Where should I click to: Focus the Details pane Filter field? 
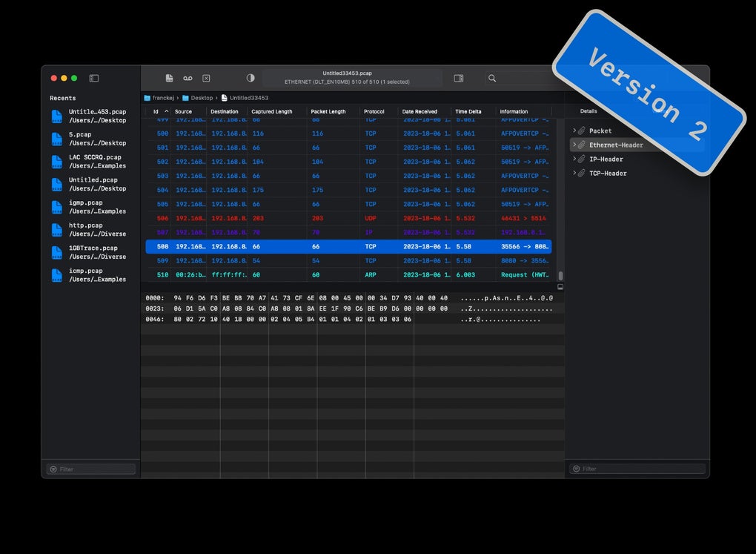point(637,469)
